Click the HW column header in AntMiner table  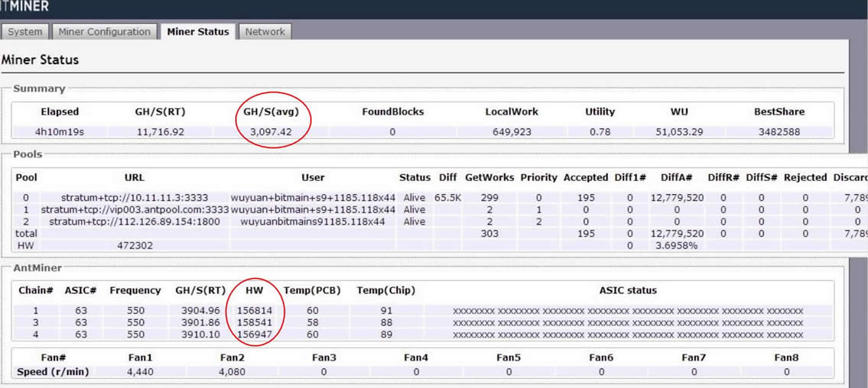(x=254, y=290)
